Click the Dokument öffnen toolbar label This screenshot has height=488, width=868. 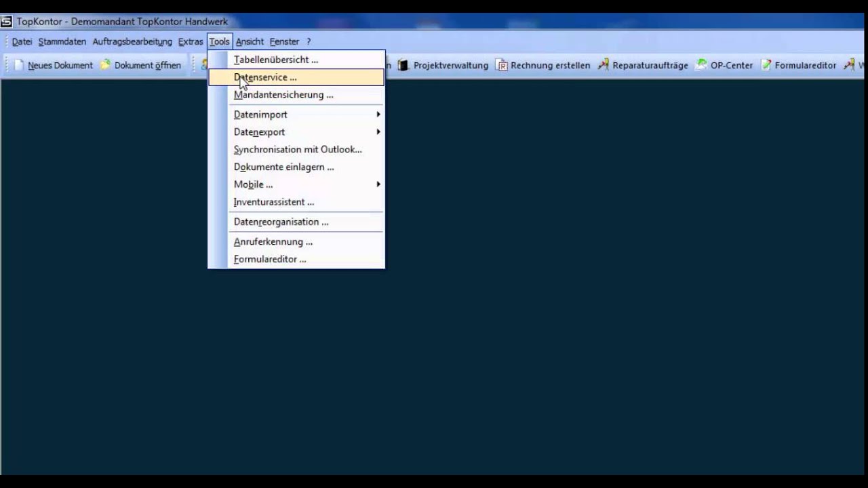tap(148, 66)
